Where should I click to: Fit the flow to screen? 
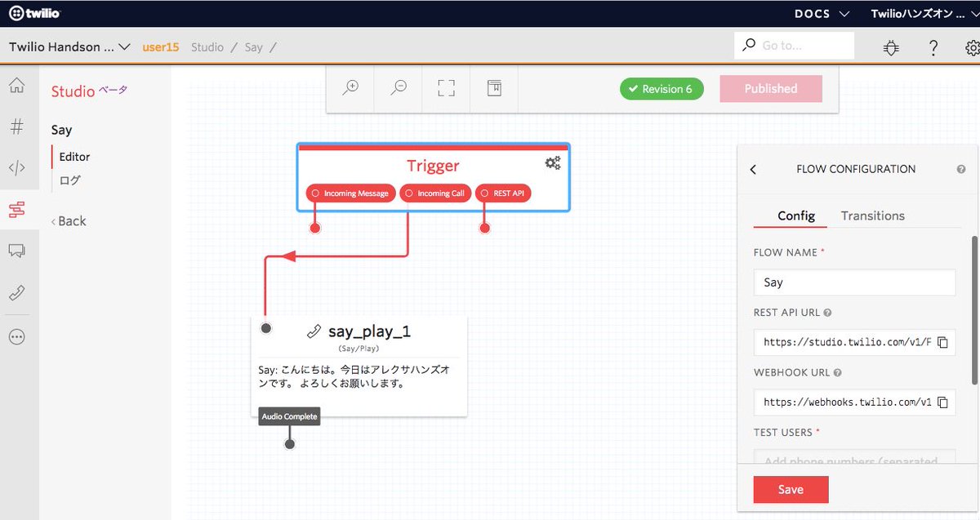446,88
